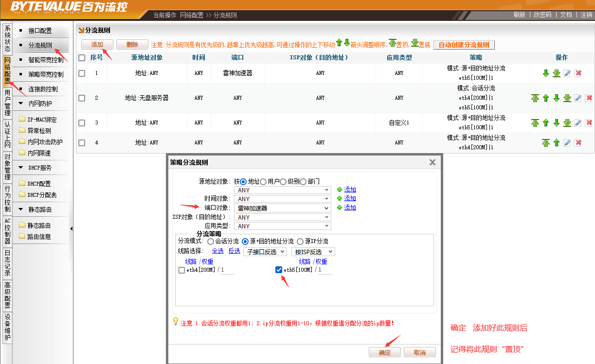The height and width of the screenshot is (364, 595).
Task: Edit rule 1 with the pencil icon
Action: 567,73
